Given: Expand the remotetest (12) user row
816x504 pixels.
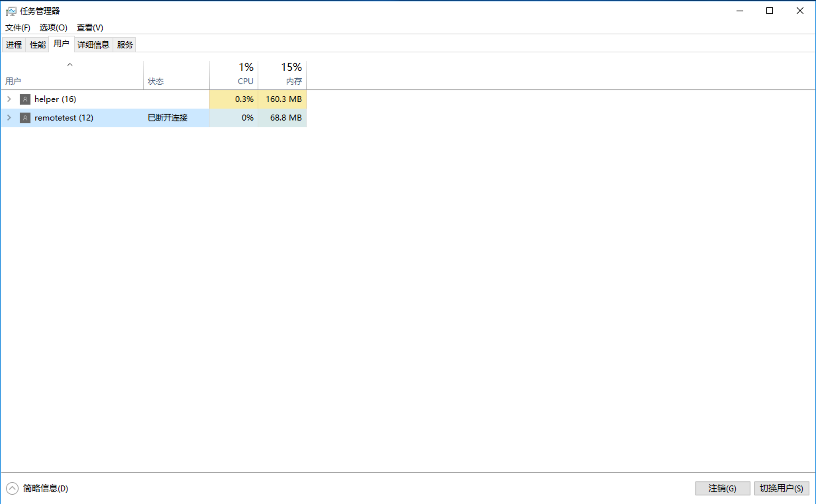Looking at the screenshot, I should [9, 118].
